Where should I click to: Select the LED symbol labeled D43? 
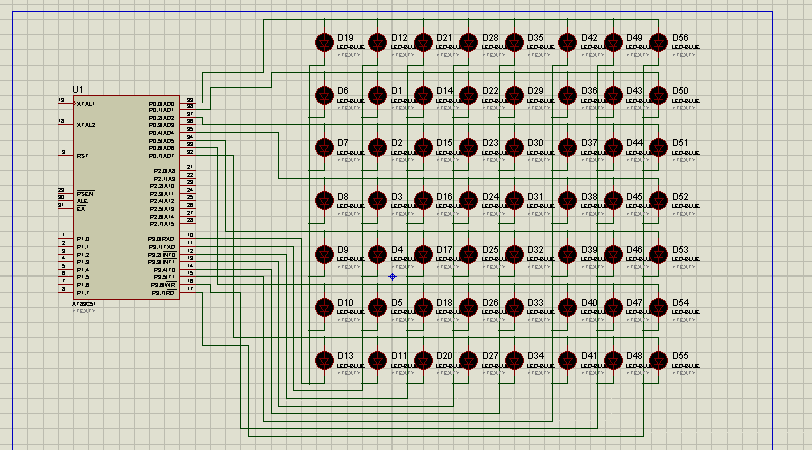tap(613, 96)
